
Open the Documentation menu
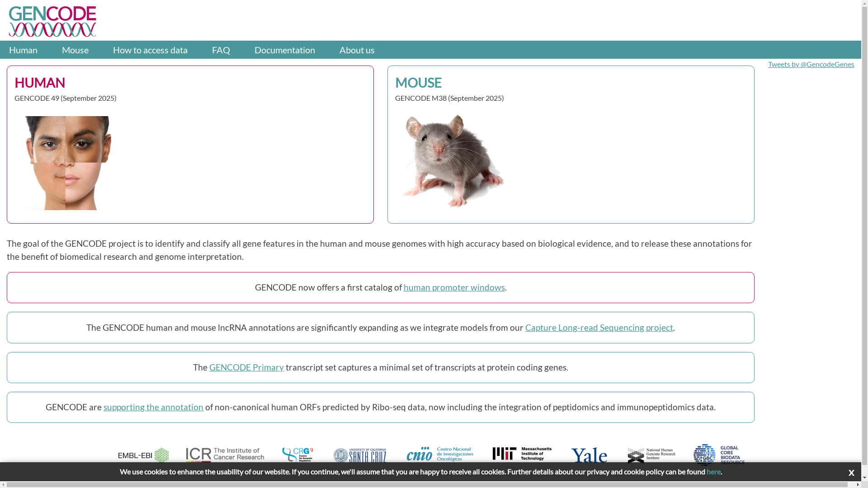284,50
